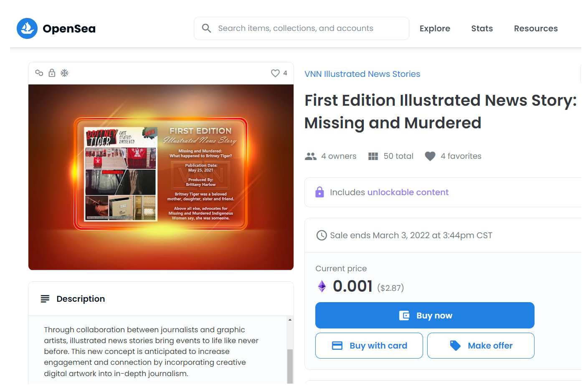588x392 pixels.
Task: Click the filled heart next to 4 favorites
Action: 430,156
